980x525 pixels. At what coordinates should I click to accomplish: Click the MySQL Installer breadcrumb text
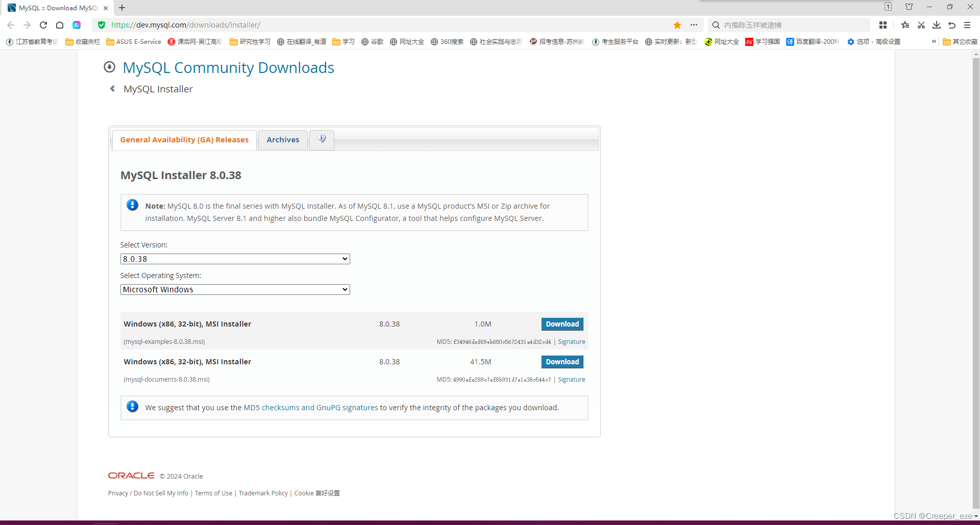point(158,89)
